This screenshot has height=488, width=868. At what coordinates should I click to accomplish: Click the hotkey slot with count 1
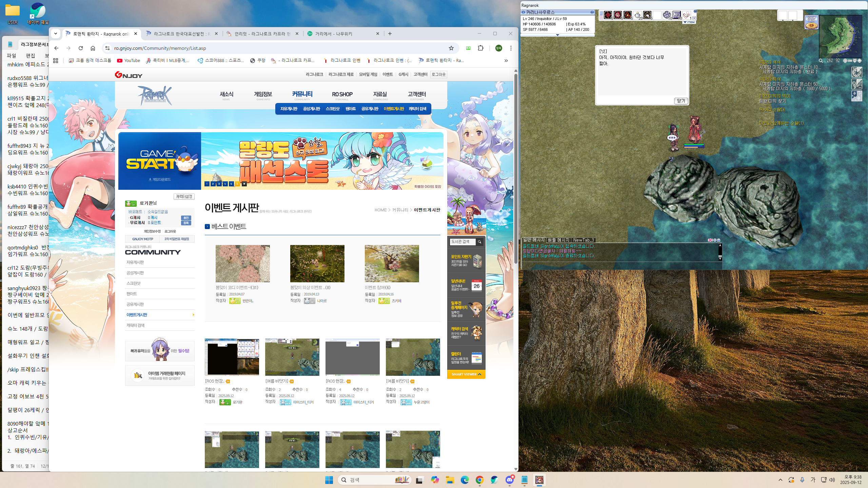click(687, 15)
